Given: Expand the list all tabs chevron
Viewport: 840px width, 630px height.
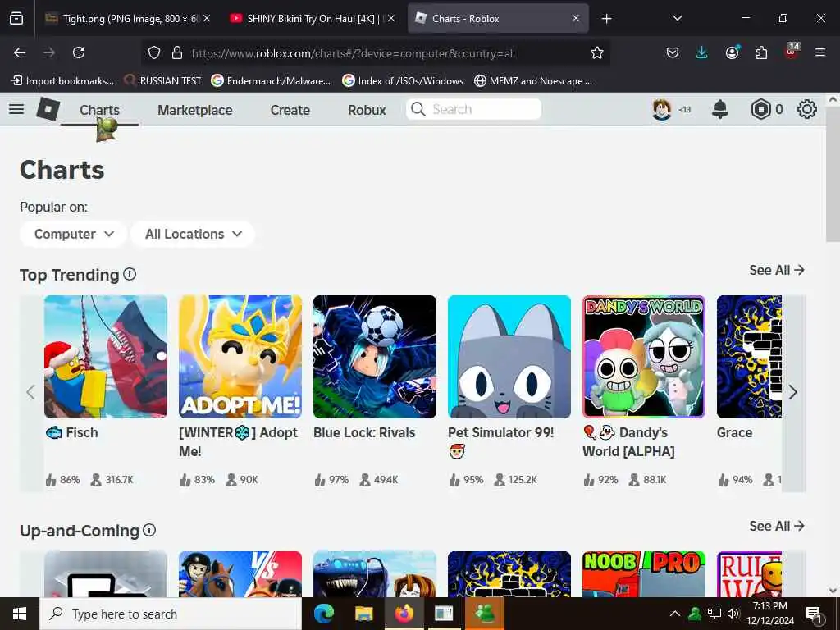Looking at the screenshot, I should coord(677,18).
